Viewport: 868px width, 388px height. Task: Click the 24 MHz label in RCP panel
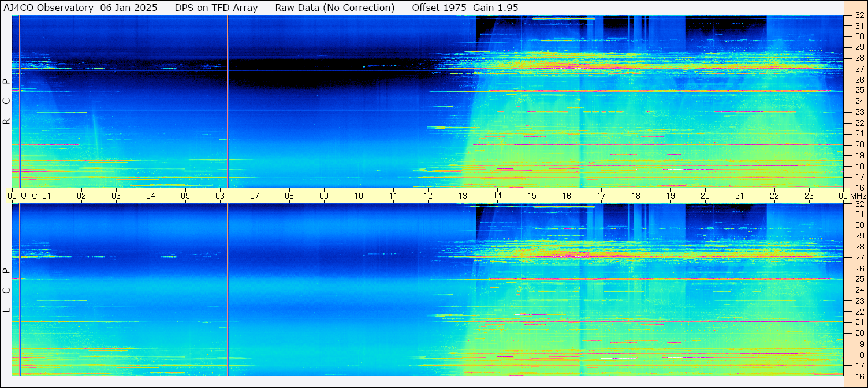click(859, 101)
